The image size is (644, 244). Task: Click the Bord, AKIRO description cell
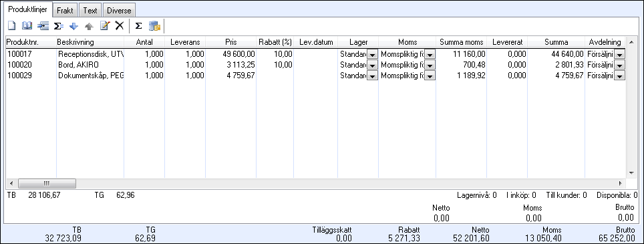(x=90, y=64)
